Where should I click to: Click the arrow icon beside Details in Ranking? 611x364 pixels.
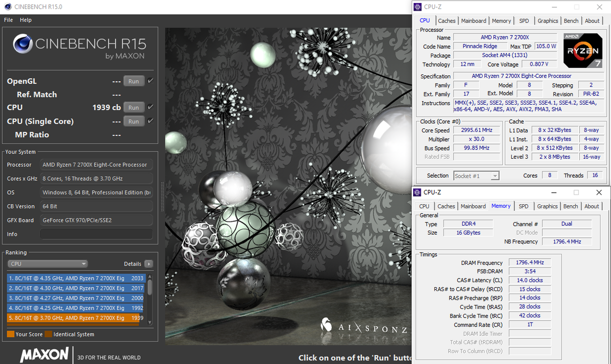pos(149,264)
